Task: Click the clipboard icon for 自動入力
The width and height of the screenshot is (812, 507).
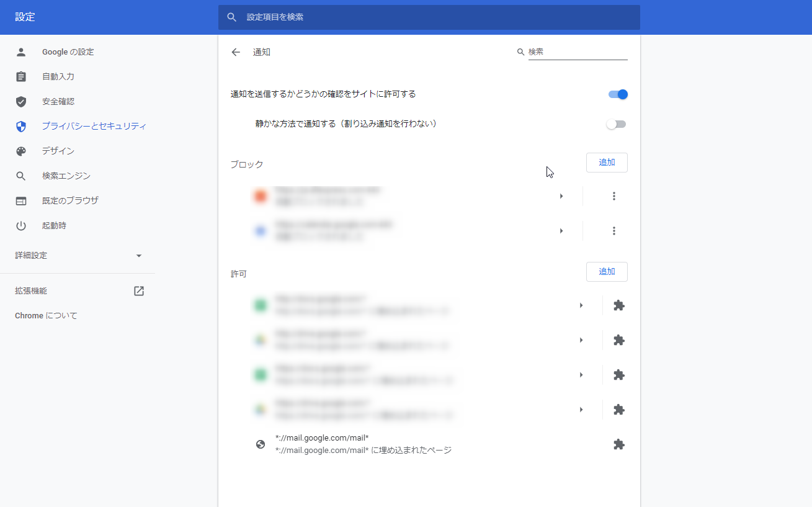Action: pyautogui.click(x=21, y=77)
